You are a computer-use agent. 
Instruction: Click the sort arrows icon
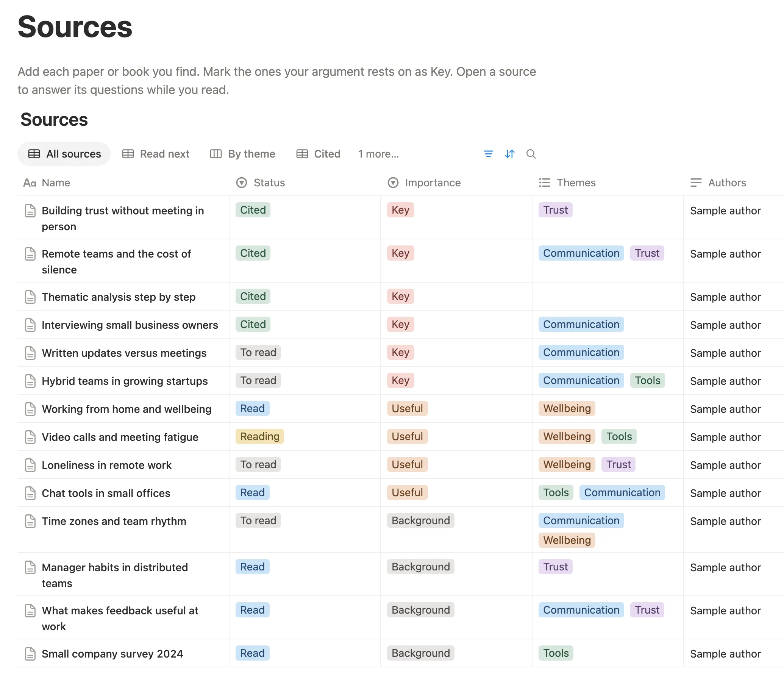click(x=510, y=154)
